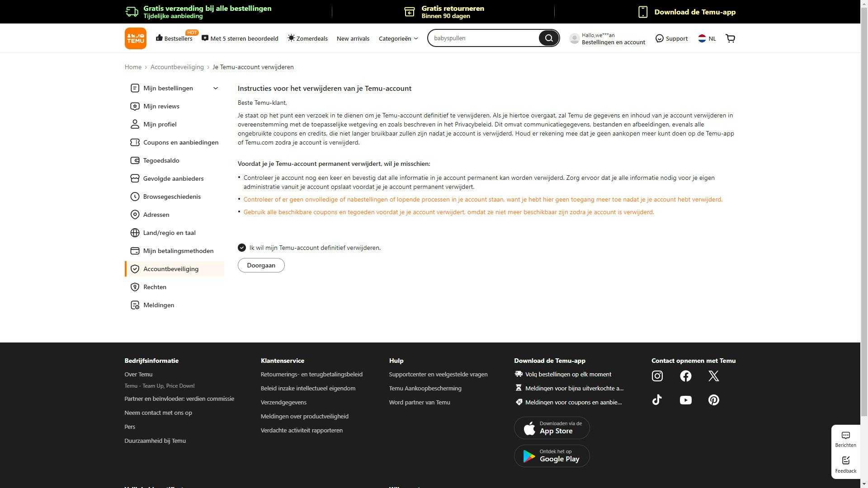This screenshot has width=868, height=488.
Task: Click the Pinterest icon
Action: 713,399
